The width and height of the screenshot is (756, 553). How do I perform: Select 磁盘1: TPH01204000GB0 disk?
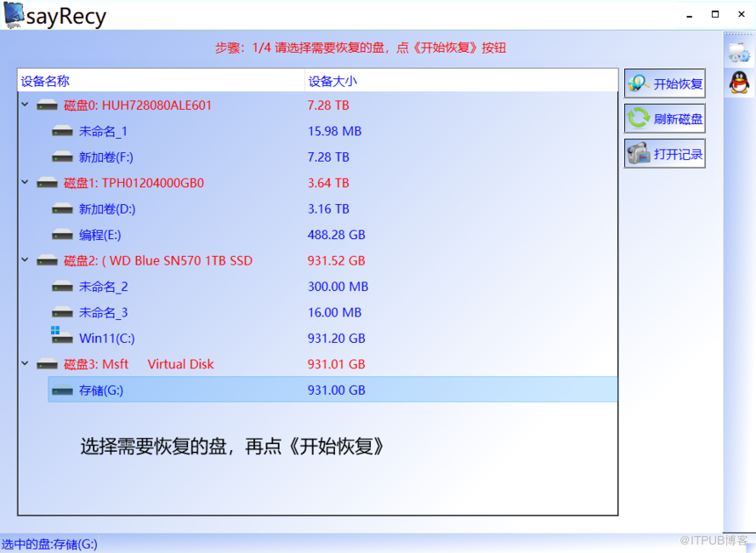point(134,183)
